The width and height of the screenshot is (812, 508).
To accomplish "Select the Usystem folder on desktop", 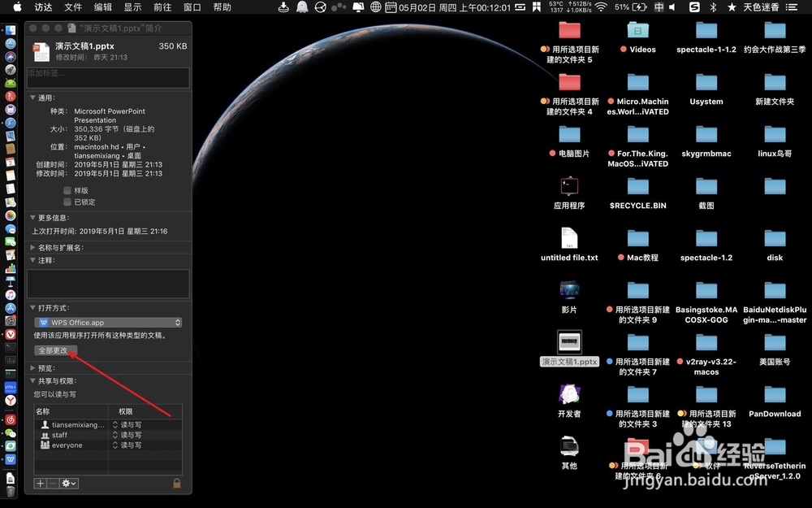I will (706, 89).
